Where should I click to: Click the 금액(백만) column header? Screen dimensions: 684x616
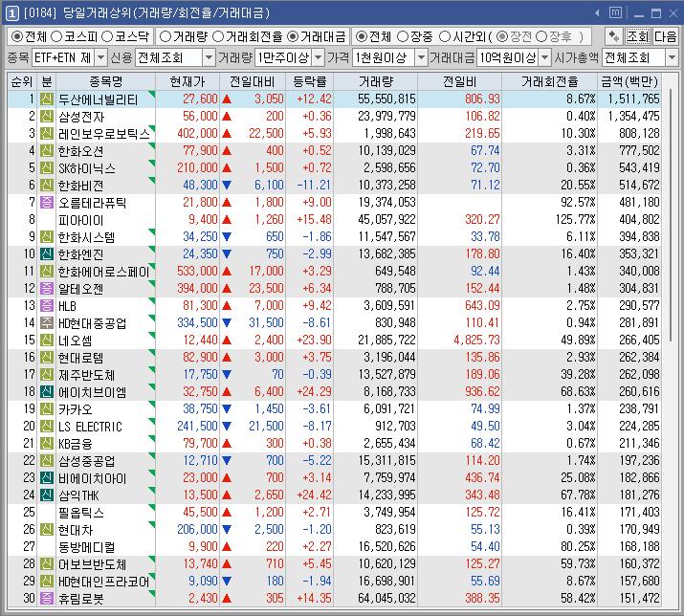point(629,81)
